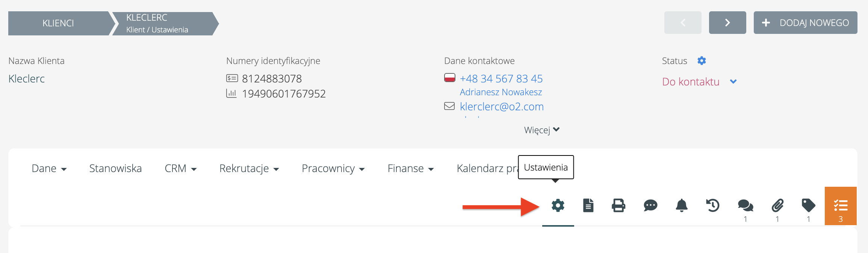Screen dimensions: 868x253
Task: Click the notifications bell icon
Action: click(682, 206)
